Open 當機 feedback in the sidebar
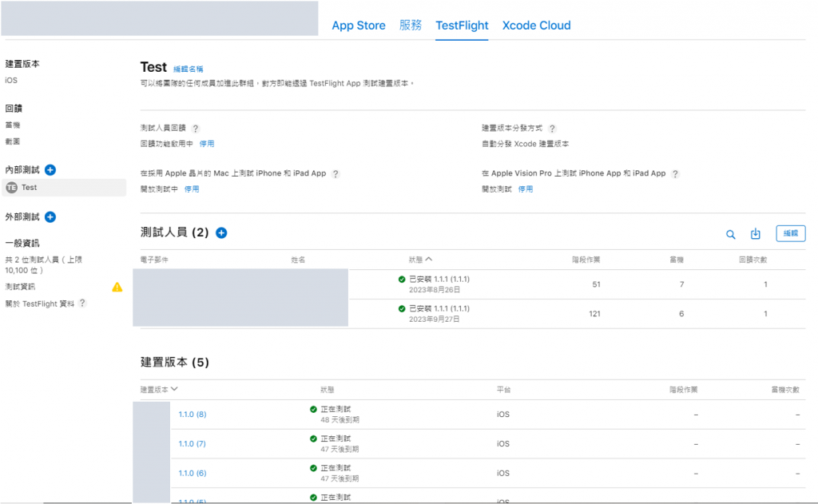Screen dimensions: 818x504 [13, 125]
